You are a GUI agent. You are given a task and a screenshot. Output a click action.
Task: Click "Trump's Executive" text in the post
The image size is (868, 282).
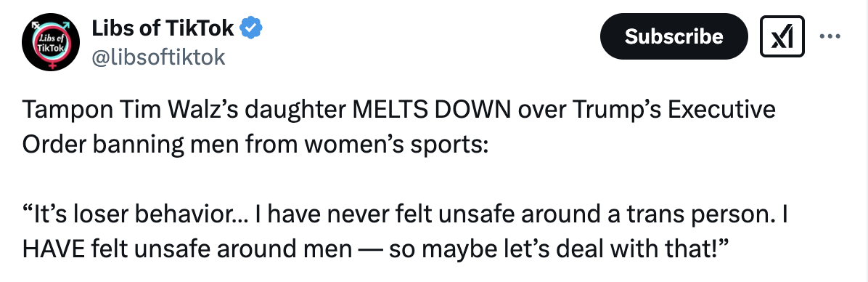(x=674, y=110)
